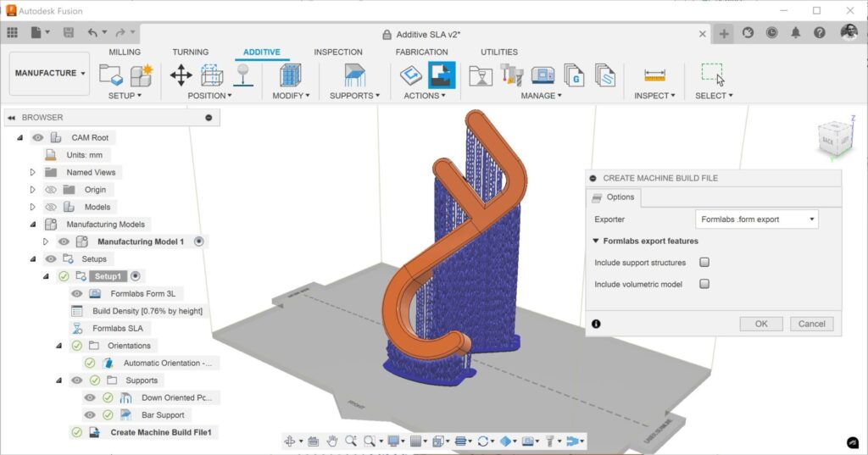
Task: Open the Exporter dropdown
Action: pos(756,219)
